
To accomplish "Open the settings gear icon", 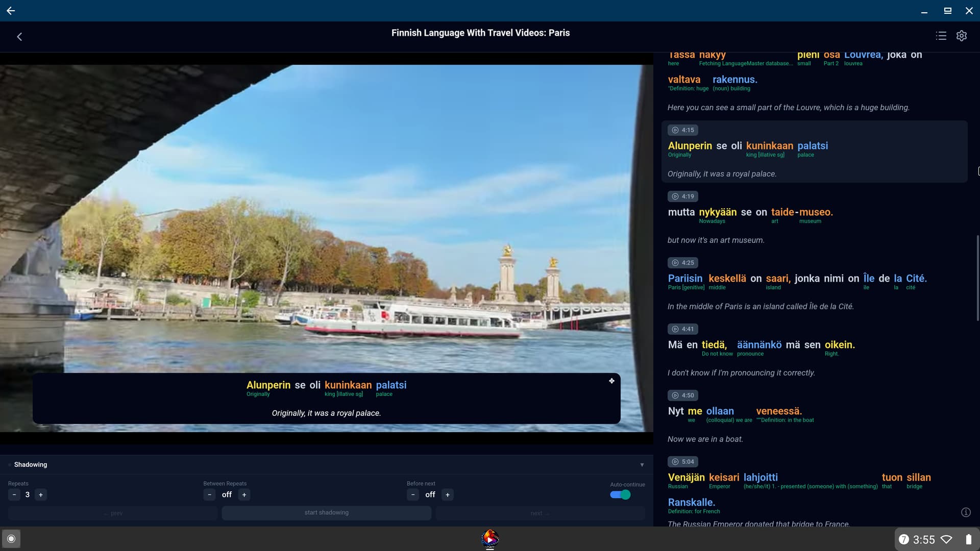I will (962, 36).
